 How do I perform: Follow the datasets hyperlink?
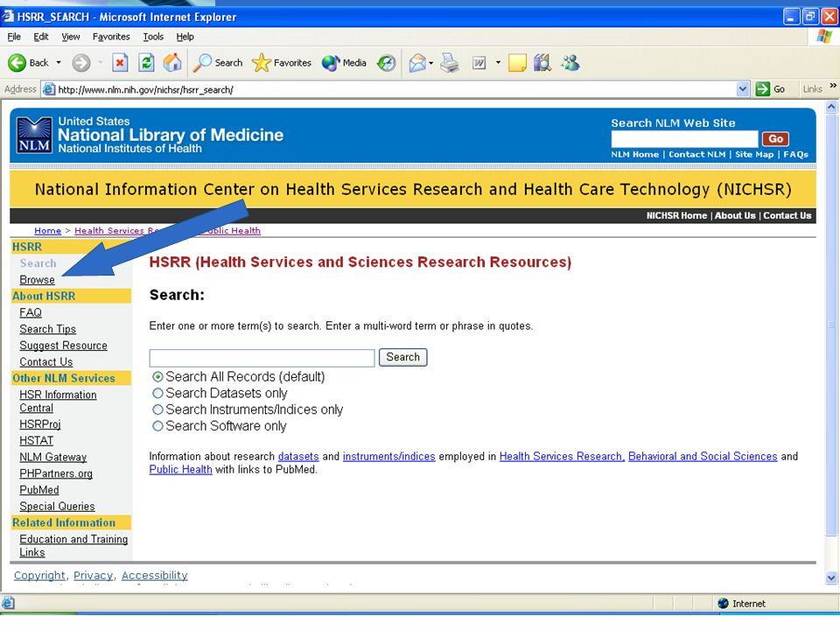pos(298,457)
